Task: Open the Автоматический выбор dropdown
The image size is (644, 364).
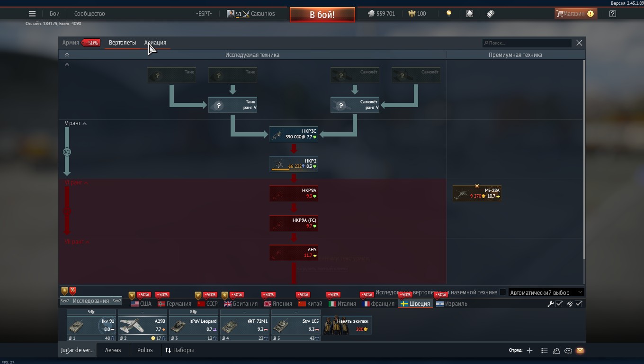Action: click(x=546, y=292)
